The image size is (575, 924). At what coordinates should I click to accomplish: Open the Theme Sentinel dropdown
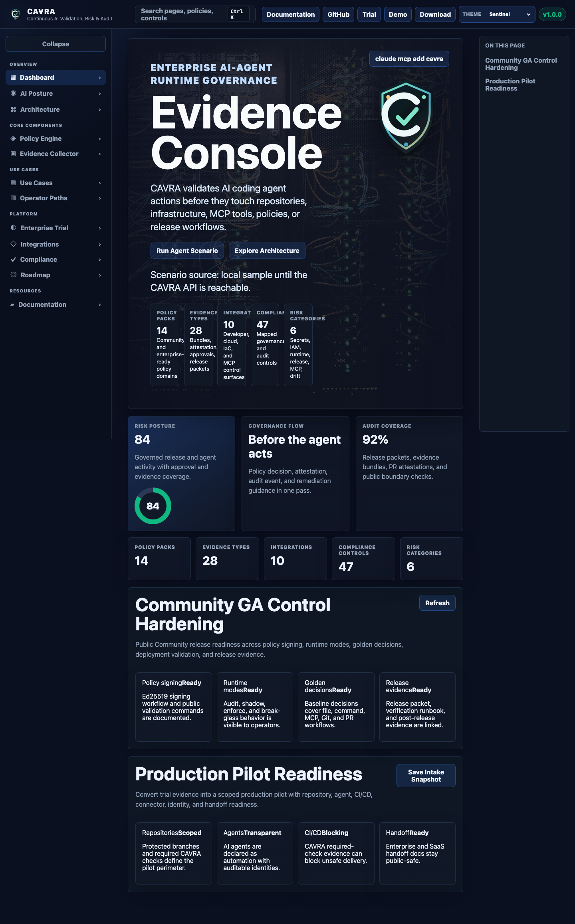click(x=497, y=14)
